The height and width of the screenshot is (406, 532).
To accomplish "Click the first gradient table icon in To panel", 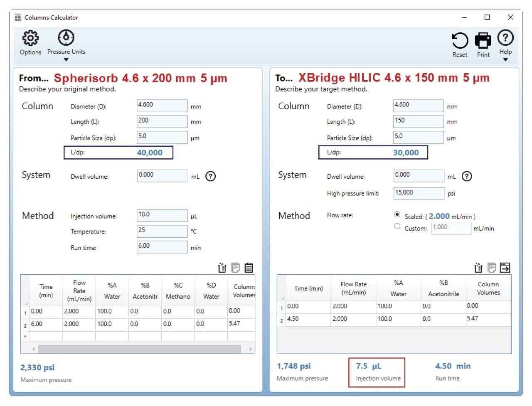I will click(x=478, y=268).
